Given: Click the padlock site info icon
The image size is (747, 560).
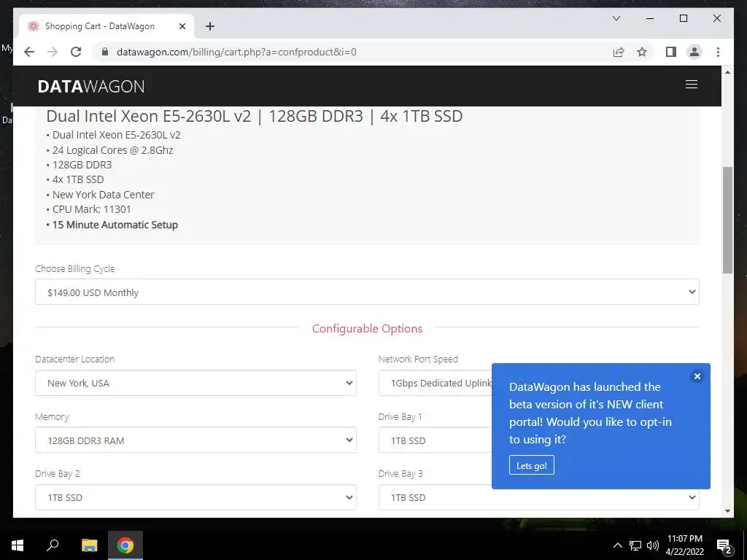Looking at the screenshot, I should point(105,52).
